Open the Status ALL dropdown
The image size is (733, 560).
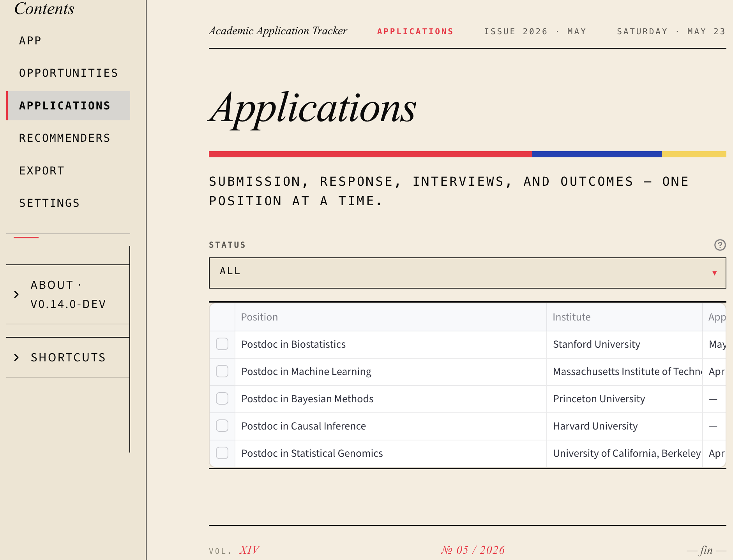467,273
